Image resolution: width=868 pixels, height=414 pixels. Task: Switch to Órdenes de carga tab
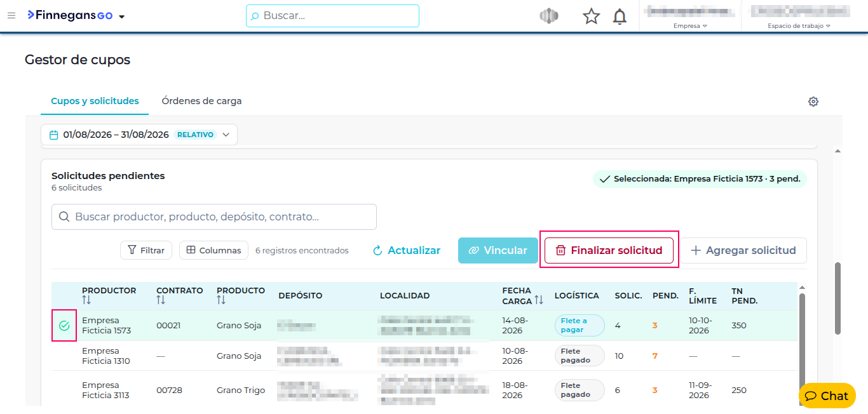point(201,101)
